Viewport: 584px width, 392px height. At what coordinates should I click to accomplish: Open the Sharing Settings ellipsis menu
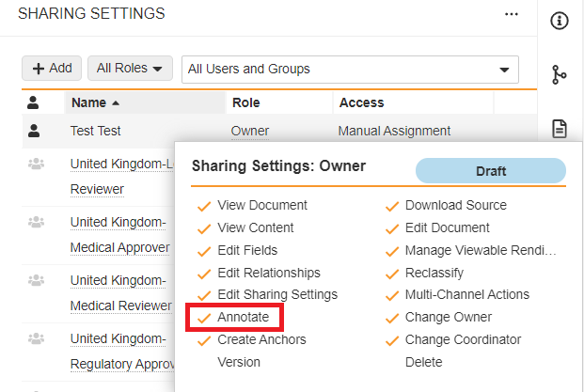(x=512, y=14)
